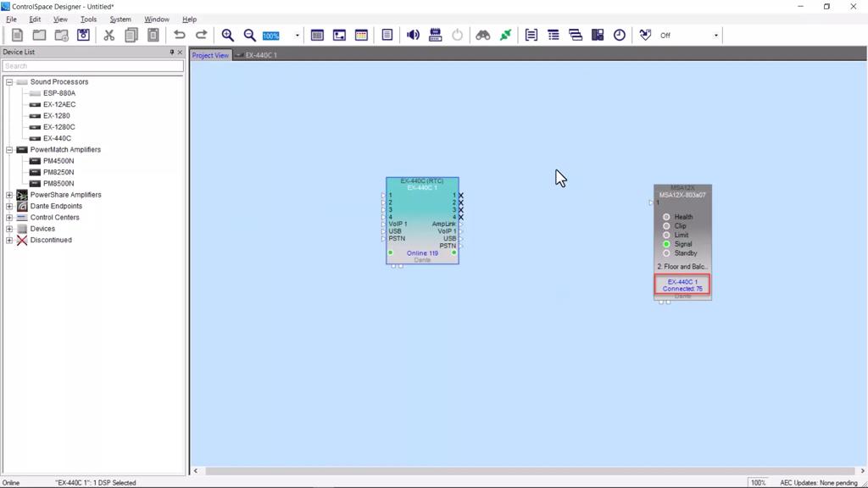Toggle the green go online/offline icon
Viewport: 868px width, 488px height.
pyautogui.click(x=505, y=35)
